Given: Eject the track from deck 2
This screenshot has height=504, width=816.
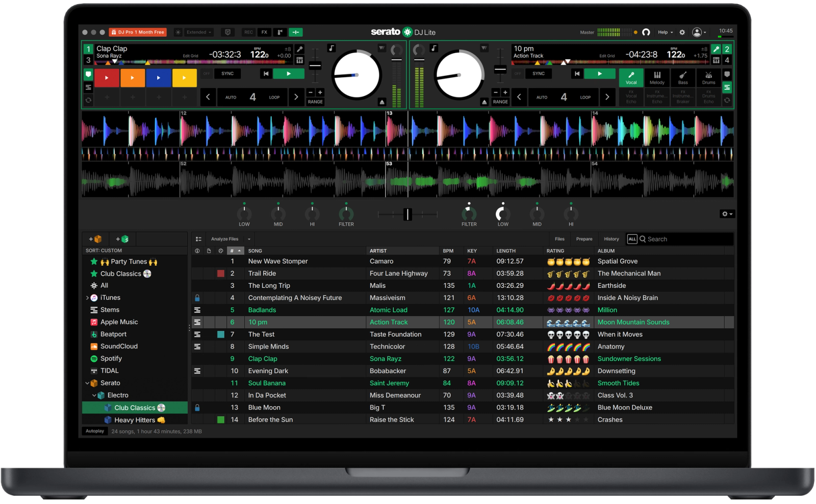Looking at the screenshot, I should point(484,102).
